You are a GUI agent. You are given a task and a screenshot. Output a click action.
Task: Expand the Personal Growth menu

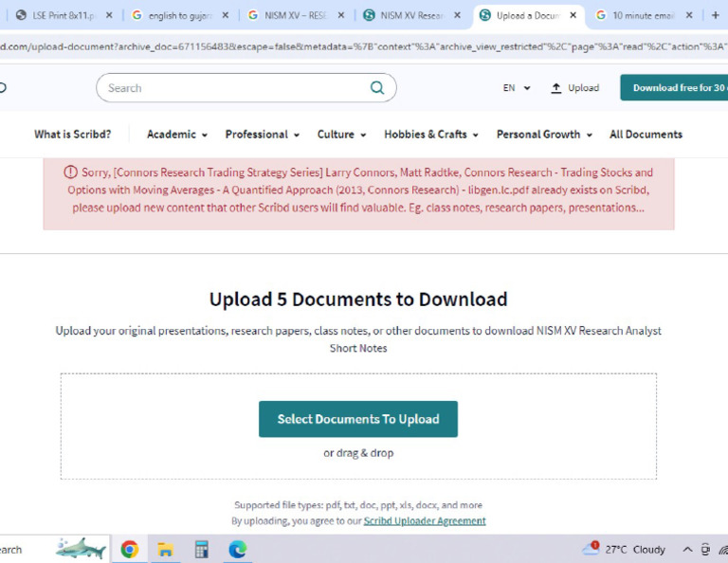tap(544, 135)
